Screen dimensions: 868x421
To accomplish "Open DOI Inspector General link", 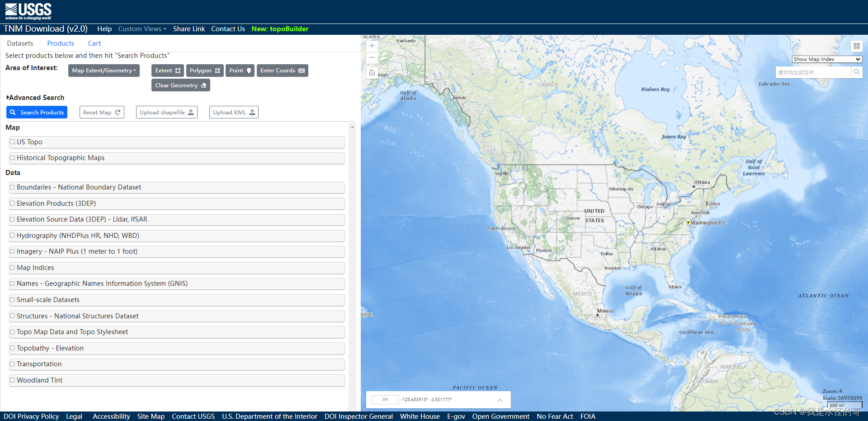I will click(359, 416).
